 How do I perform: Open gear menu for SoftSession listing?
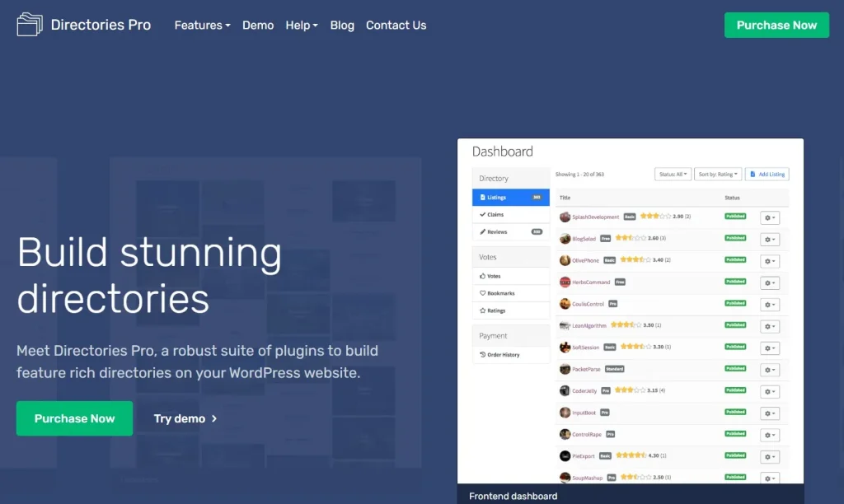point(770,348)
